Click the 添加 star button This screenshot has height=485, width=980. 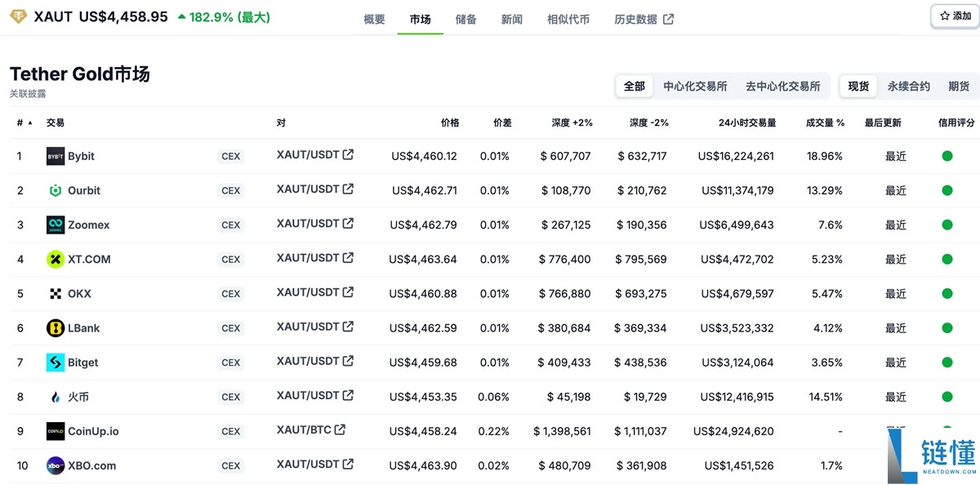(x=955, y=16)
